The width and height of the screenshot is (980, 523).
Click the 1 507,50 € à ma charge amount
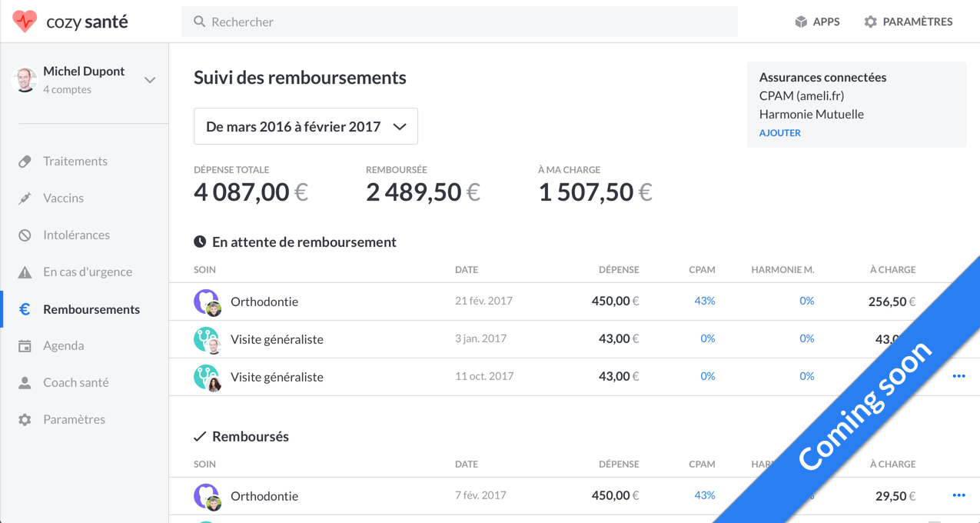point(595,192)
